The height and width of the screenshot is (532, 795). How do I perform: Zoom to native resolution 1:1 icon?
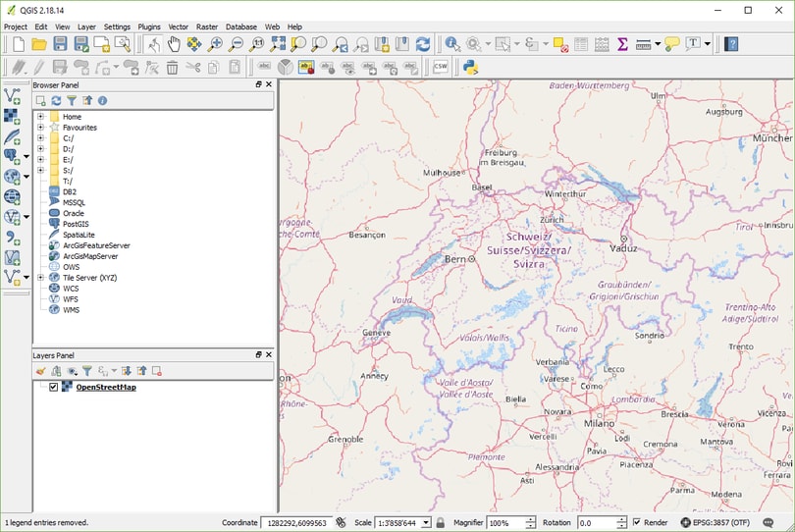tap(256, 44)
